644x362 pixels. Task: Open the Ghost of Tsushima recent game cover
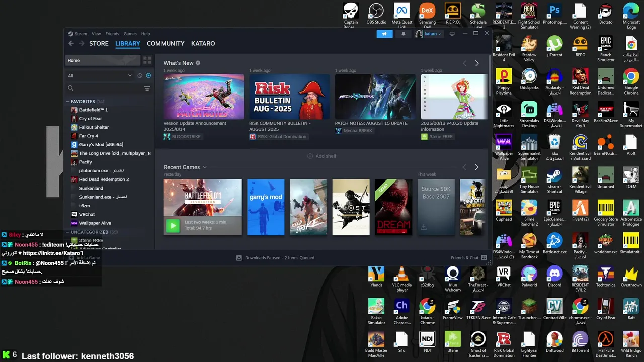(x=351, y=207)
